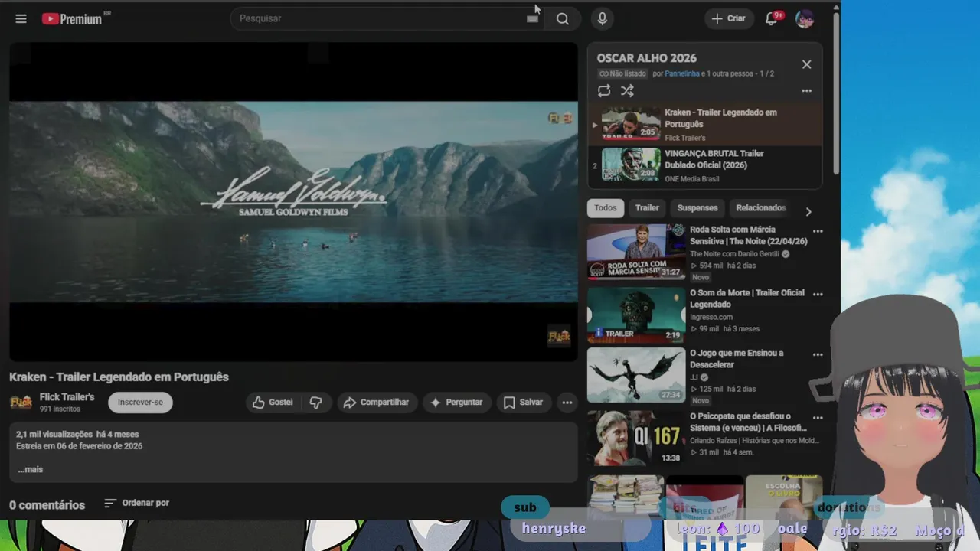Viewport: 980px width, 551px height.
Task: Open options for O Jogo que me Ensinou
Action: 818,354
